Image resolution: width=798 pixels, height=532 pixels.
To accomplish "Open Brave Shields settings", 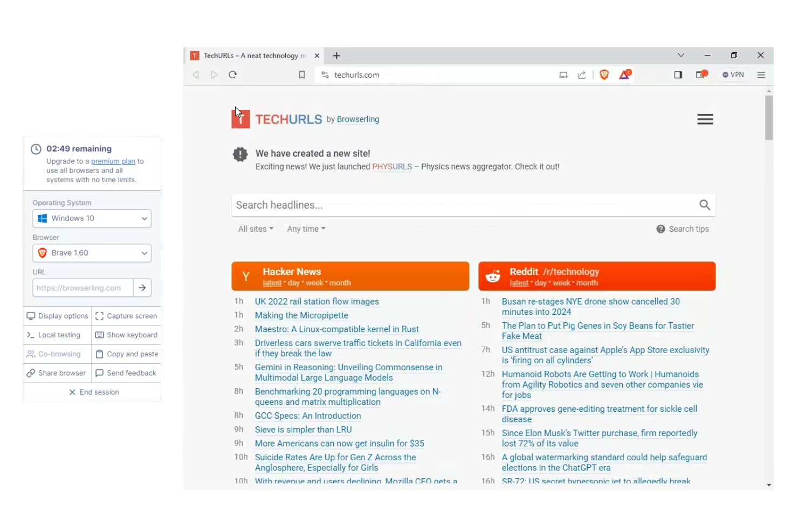I will (x=604, y=74).
